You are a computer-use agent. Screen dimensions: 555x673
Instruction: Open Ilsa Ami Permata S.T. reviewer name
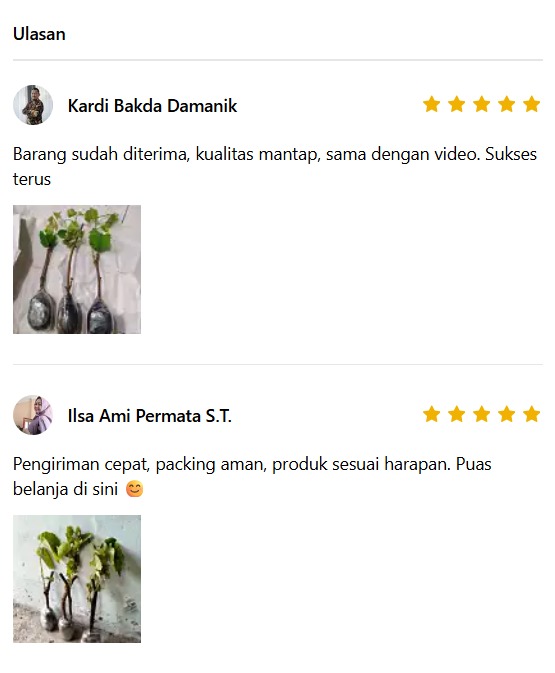(150, 416)
